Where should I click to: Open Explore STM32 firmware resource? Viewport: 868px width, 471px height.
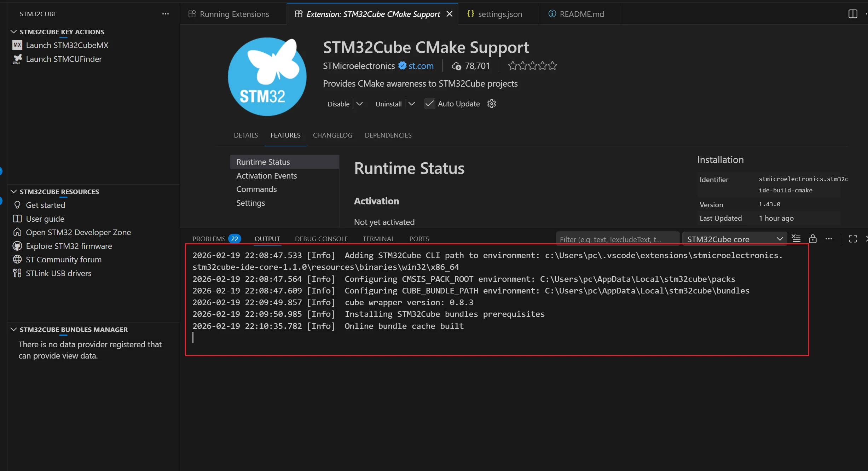tap(69, 246)
